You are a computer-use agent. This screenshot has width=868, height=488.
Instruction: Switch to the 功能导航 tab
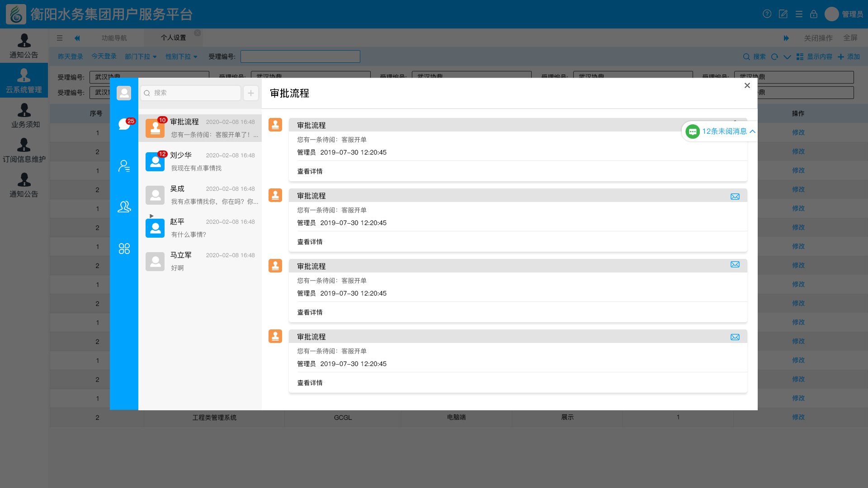coord(114,38)
